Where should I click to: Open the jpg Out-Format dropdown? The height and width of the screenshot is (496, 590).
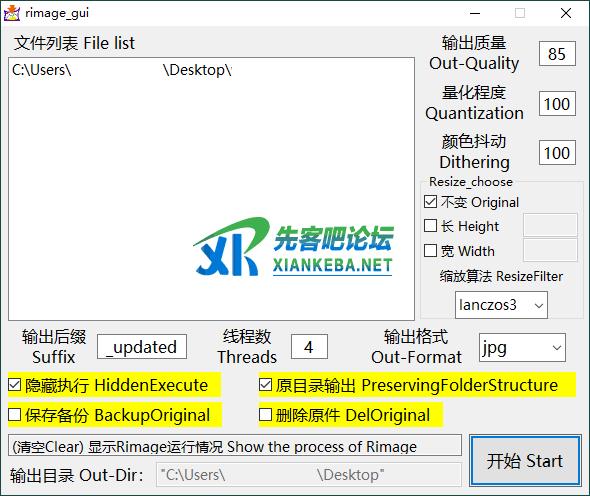(x=522, y=347)
